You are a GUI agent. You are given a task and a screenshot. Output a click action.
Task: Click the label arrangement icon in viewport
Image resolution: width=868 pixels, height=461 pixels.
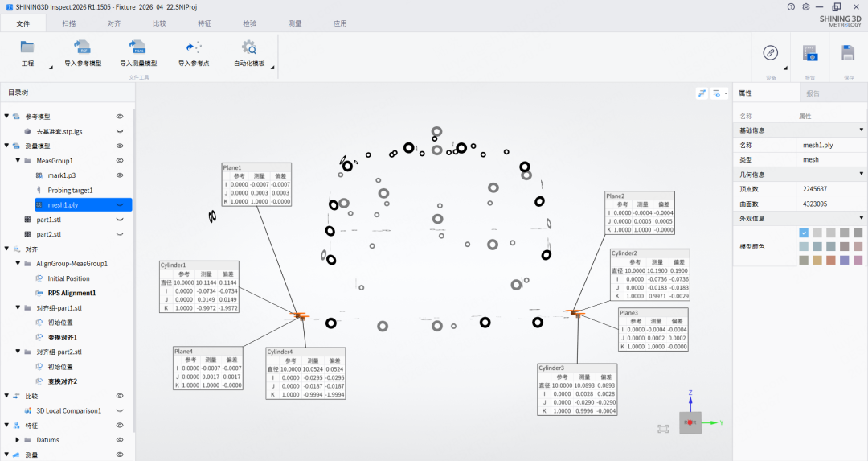702,93
